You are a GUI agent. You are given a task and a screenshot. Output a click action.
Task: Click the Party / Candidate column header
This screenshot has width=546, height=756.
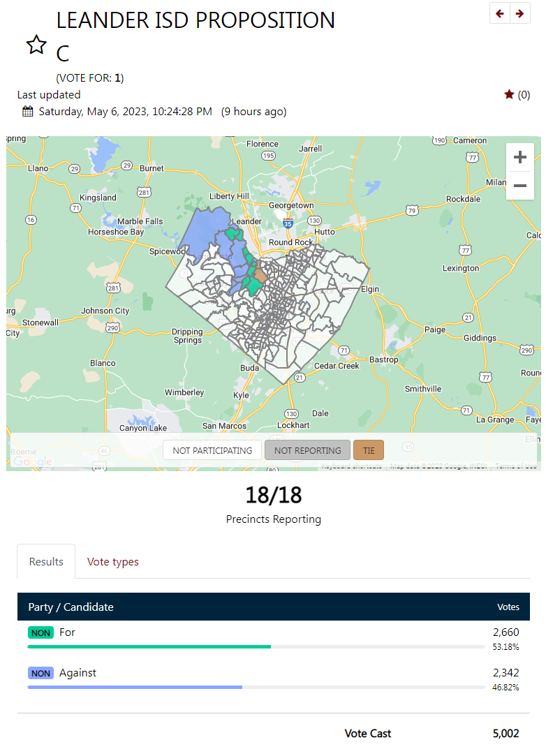click(x=71, y=607)
